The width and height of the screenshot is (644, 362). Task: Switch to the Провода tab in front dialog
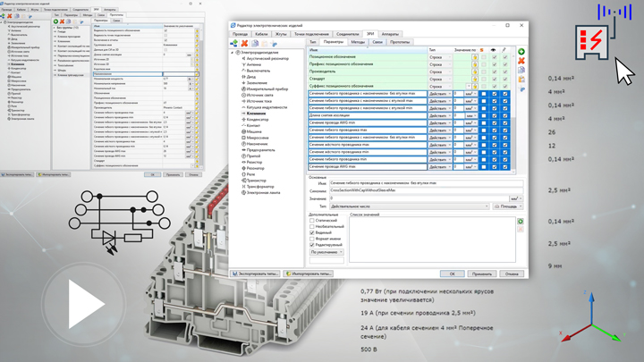(x=240, y=34)
